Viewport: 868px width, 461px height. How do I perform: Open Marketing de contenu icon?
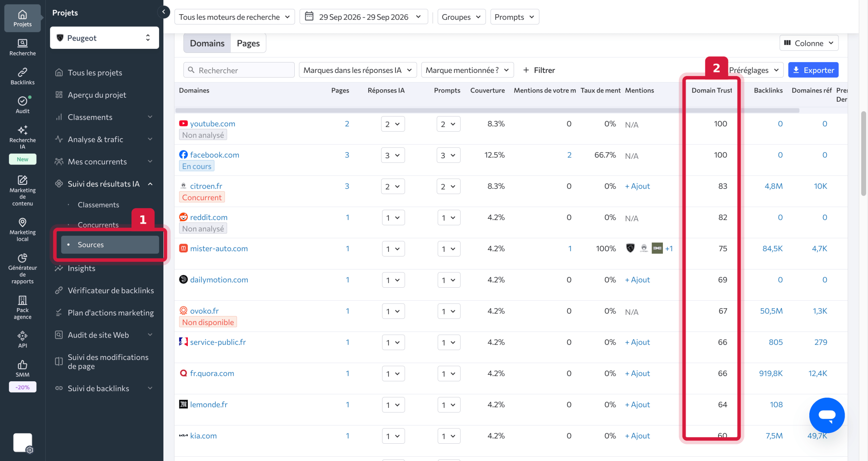click(22, 190)
